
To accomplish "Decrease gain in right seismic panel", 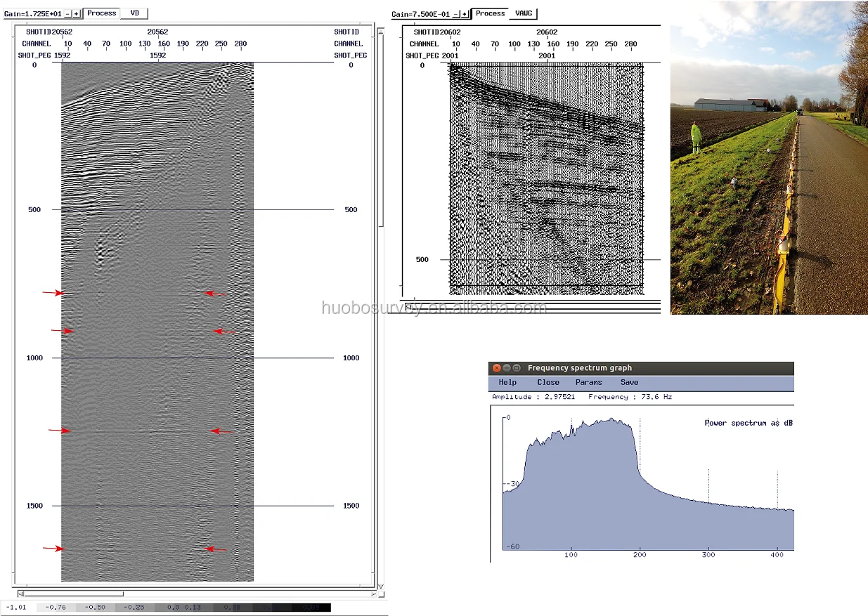I will click(x=455, y=14).
